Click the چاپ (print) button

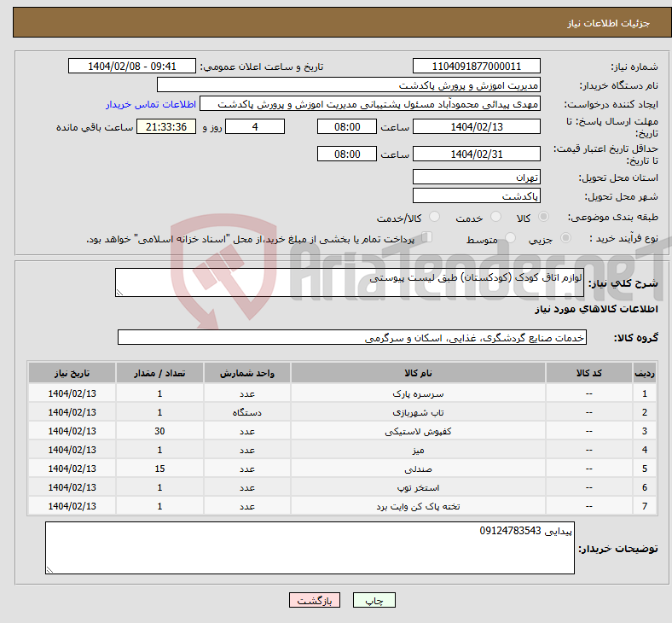(374, 600)
